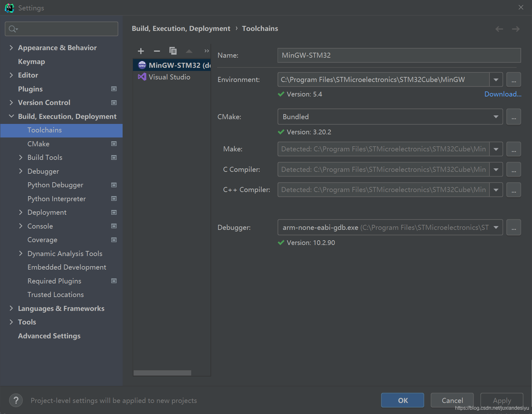
Task: Expand Languages & Frameworks section
Action: [11, 308]
